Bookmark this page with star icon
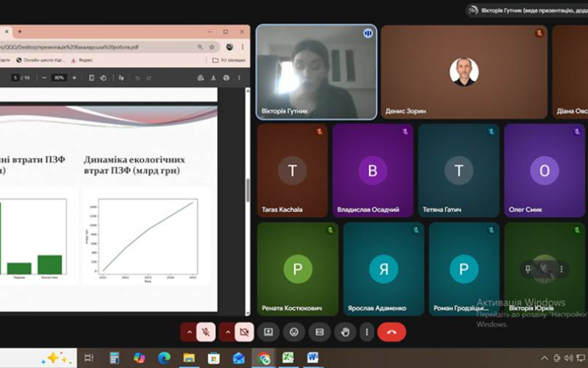Viewport: 588px width, 368px height. [x=212, y=47]
